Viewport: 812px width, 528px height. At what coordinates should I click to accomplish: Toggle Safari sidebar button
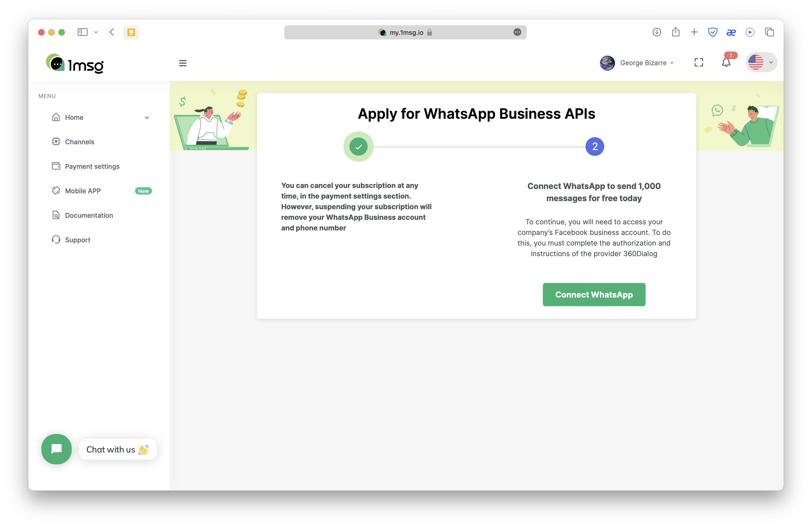click(83, 32)
